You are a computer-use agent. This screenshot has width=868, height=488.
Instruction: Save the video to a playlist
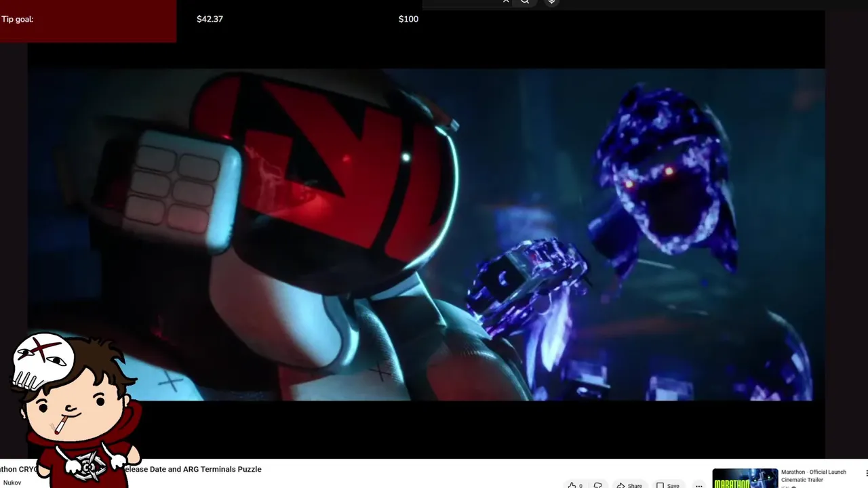667,485
